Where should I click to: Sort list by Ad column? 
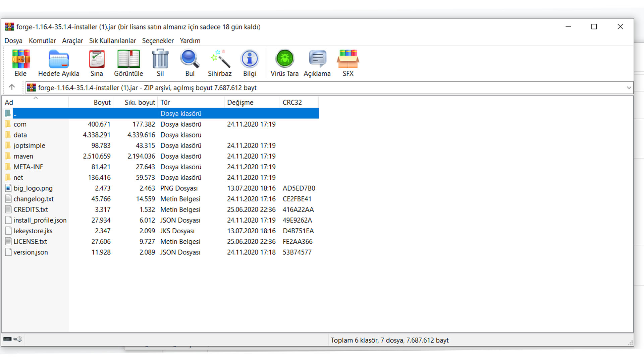36,102
